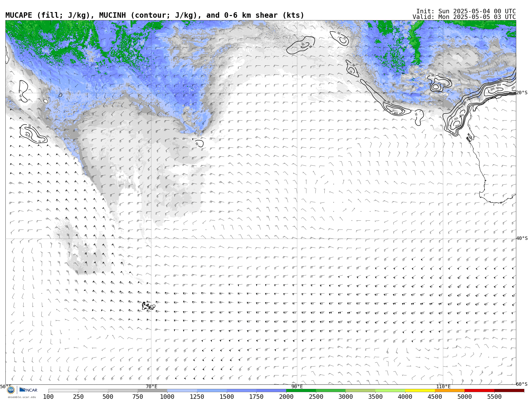
Task: Click the 3000 colorbar label
Action: 346,397
